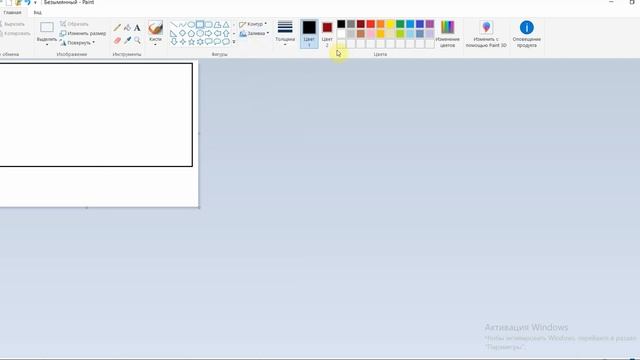
Task: Choose the Six-point star shape
Action: pyautogui.click(x=200, y=42)
